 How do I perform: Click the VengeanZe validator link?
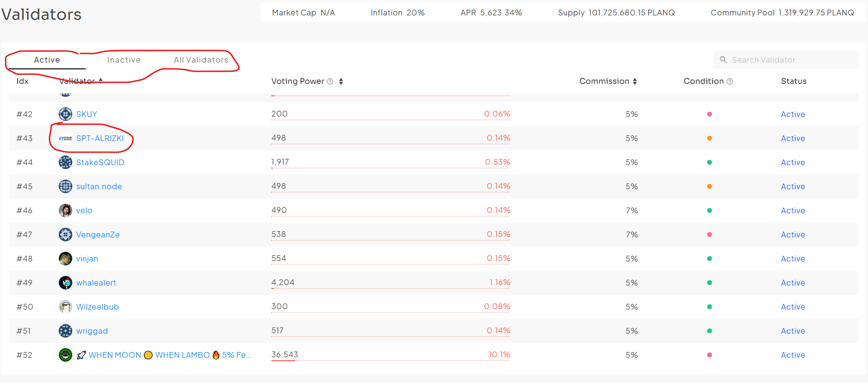point(98,235)
